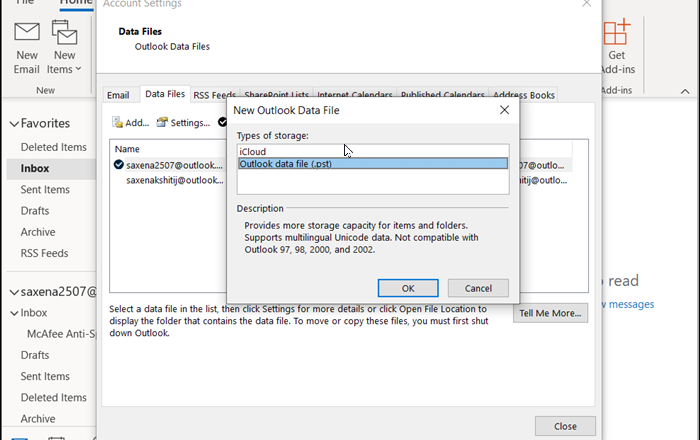Close the New Outlook Data File dialog

point(504,110)
